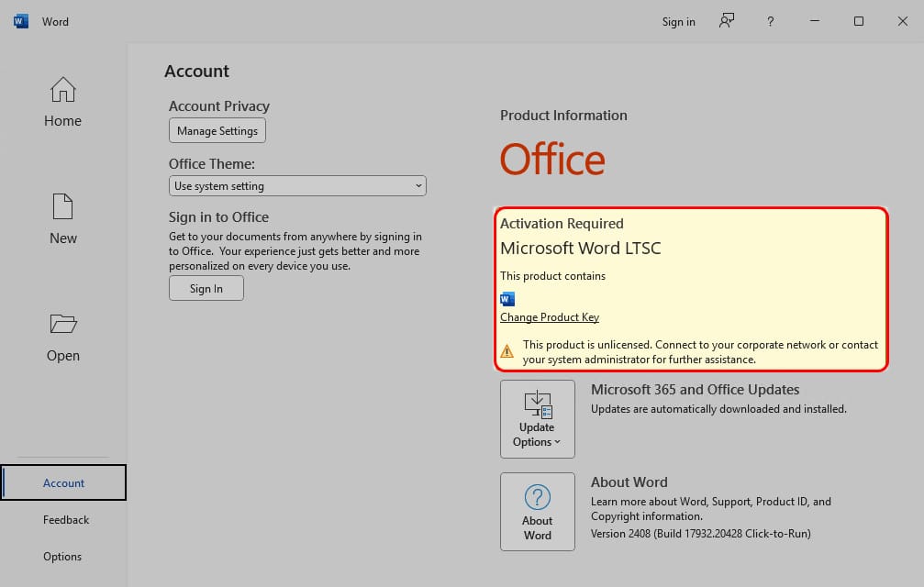Click the Manage Settings button
This screenshot has height=587, width=924.
point(217,131)
